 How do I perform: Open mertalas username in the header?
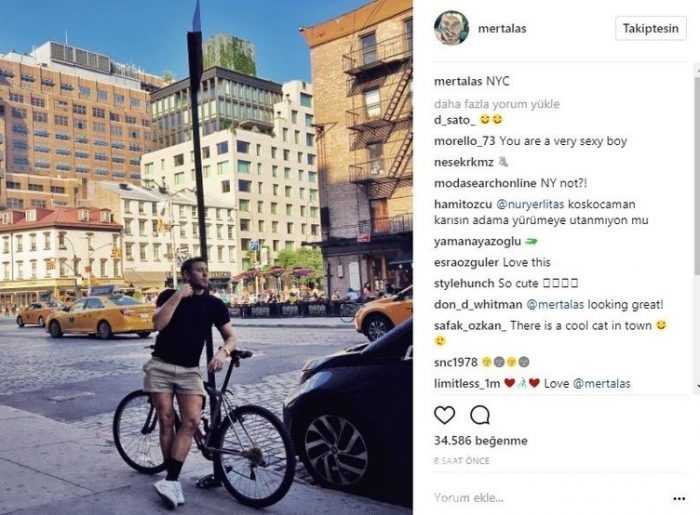click(x=502, y=29)
